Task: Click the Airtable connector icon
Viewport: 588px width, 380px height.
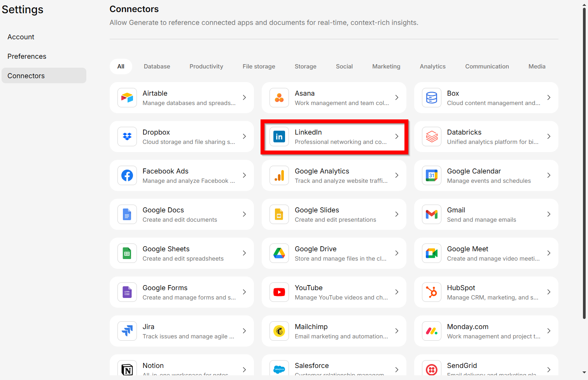Action: point(127,98)
